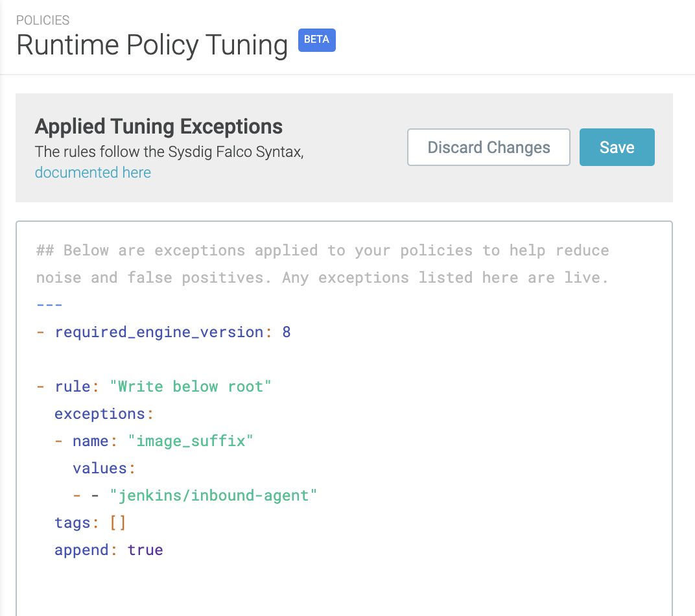Click the empty tags brackets
Viewport: 695px width, 616px height.
(x=117, y=523)
